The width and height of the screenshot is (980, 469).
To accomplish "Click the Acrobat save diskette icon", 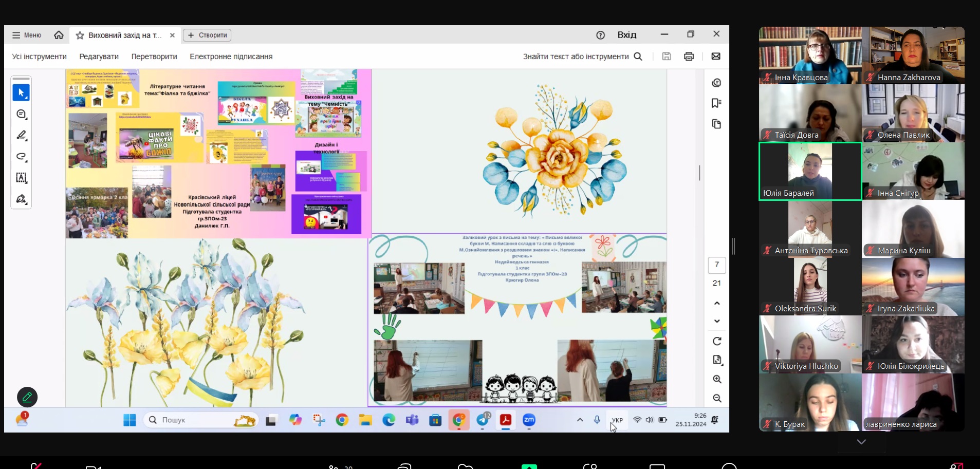I will coord(667,57).
